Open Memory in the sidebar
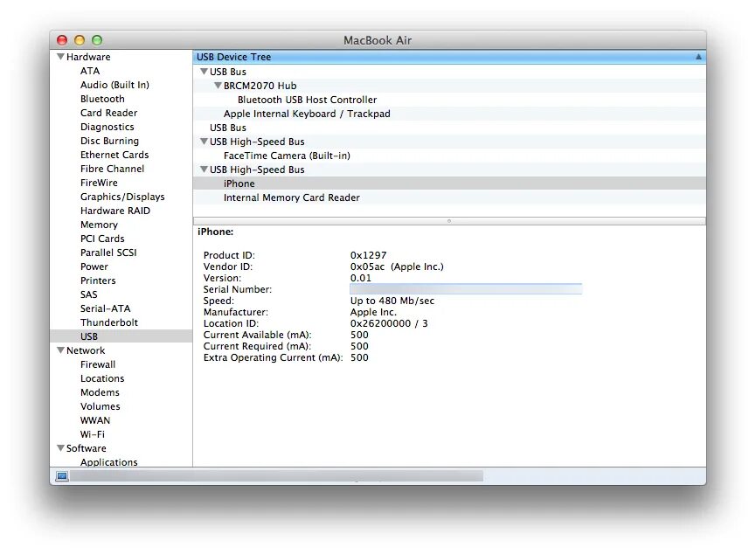The width and height of the screenshot is (756, 554). [x=99, y=225]
